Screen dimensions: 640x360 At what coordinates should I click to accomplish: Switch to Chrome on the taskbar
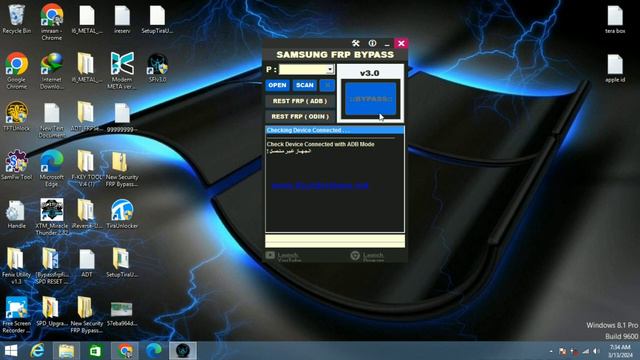tap(125, 351)
